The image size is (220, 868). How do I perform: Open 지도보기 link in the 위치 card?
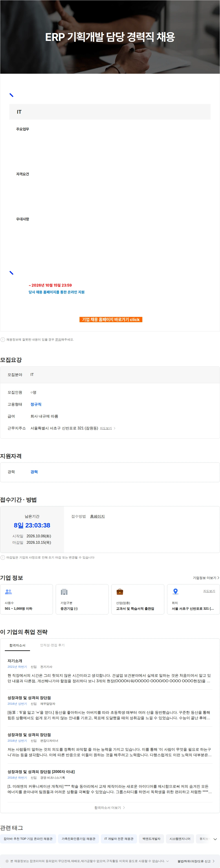(209, 591)
